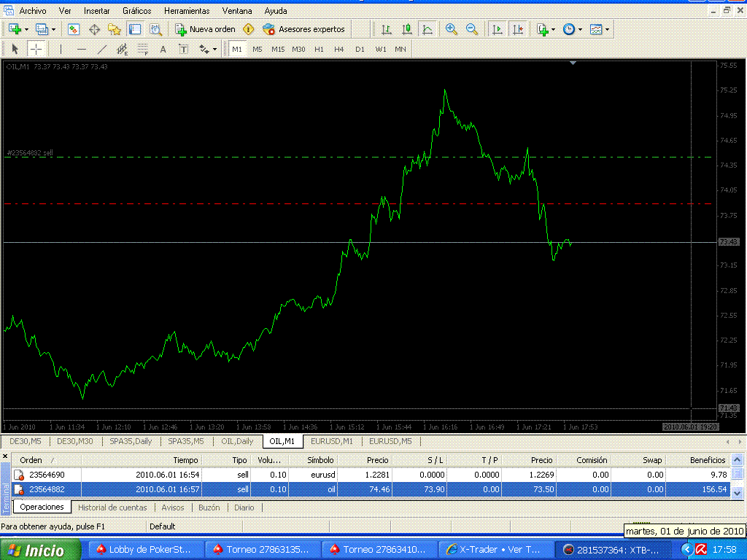Toggle the Terminal panel icon
This screenshot has width=747, height=560.
tap(135, 29)
